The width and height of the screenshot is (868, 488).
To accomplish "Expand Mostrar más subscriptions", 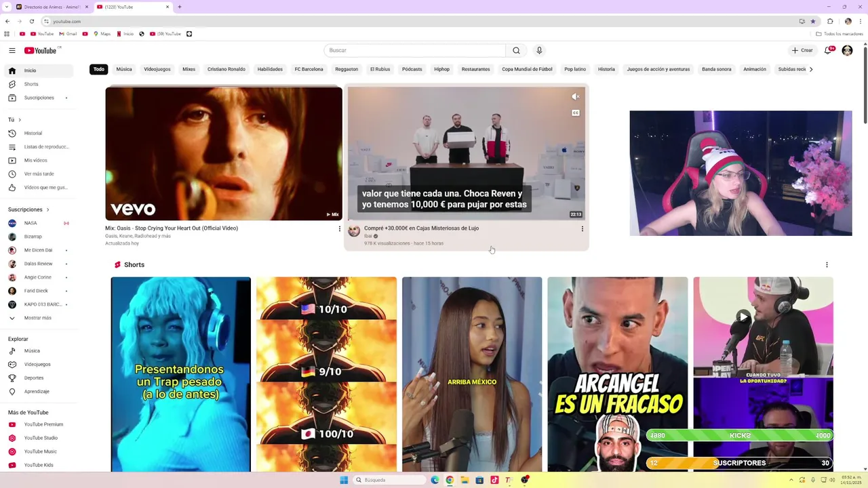I will (x=39, y=318).
